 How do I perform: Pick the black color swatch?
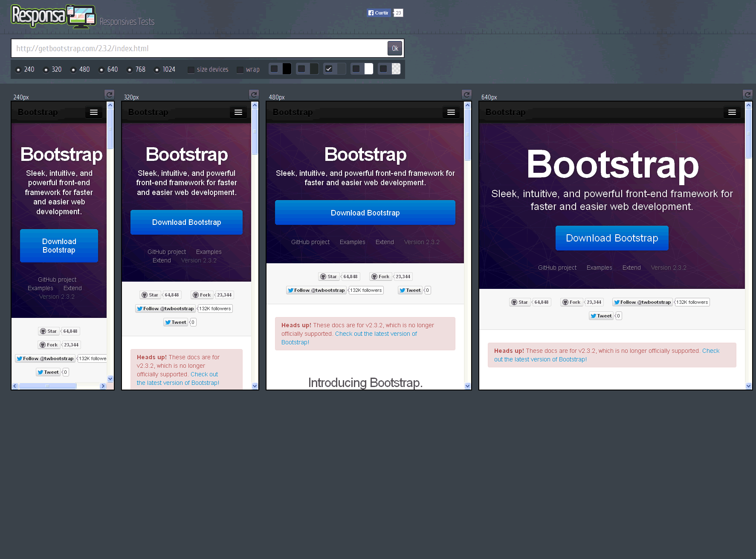point(287,69)
